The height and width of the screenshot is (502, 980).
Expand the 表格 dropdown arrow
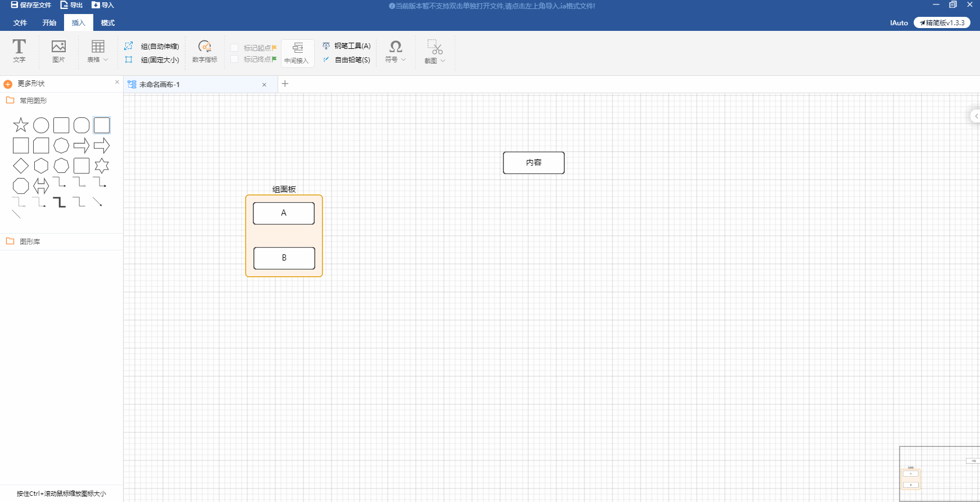106,60
